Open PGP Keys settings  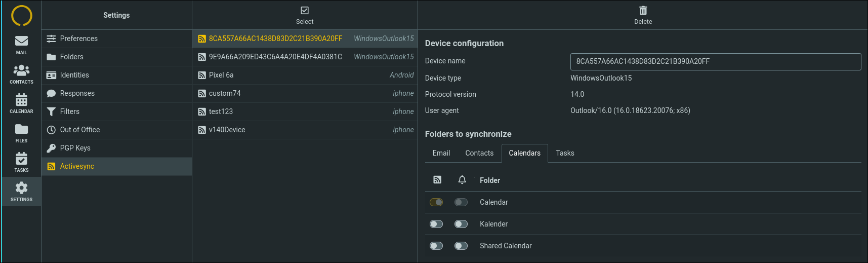point(116,148)
